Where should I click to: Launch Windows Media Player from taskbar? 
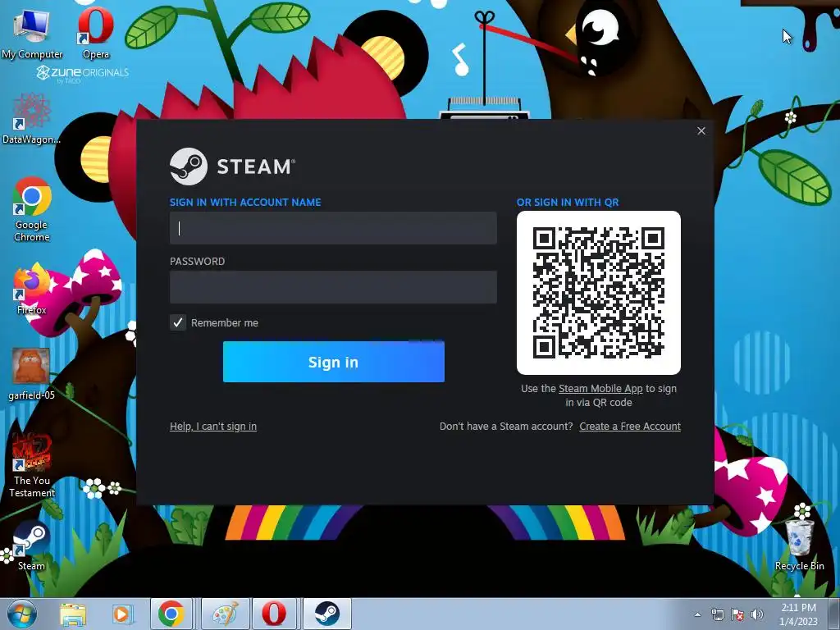(x=121, y=614)
